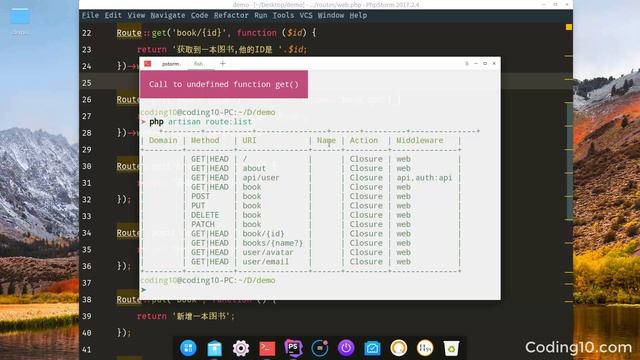The height and width of the screenshot is (360, 640).
Task: Open the File menu in PhpStorm
Action: click(x=90, y=15)
